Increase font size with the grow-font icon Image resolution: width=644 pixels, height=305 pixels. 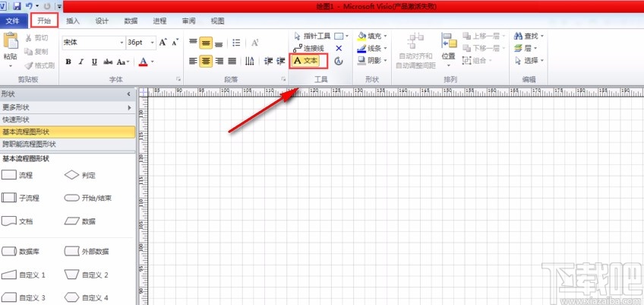[x=163, y=42]
